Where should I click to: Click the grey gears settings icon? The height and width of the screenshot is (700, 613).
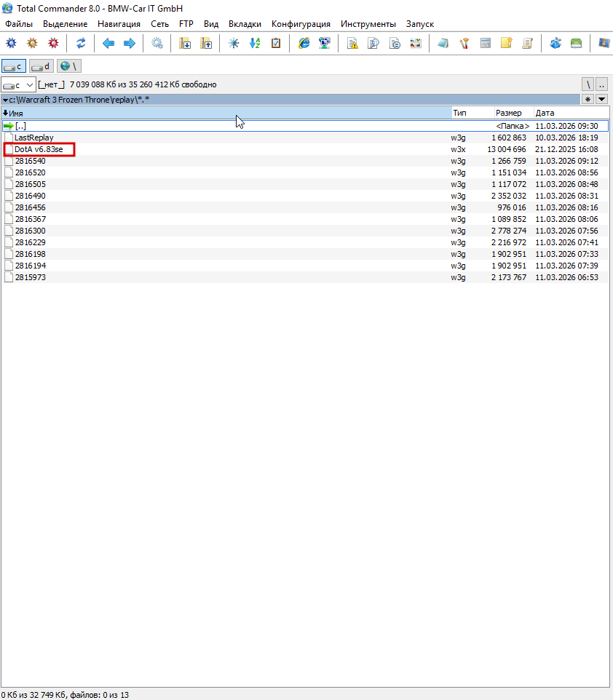[x=157, y=44]
